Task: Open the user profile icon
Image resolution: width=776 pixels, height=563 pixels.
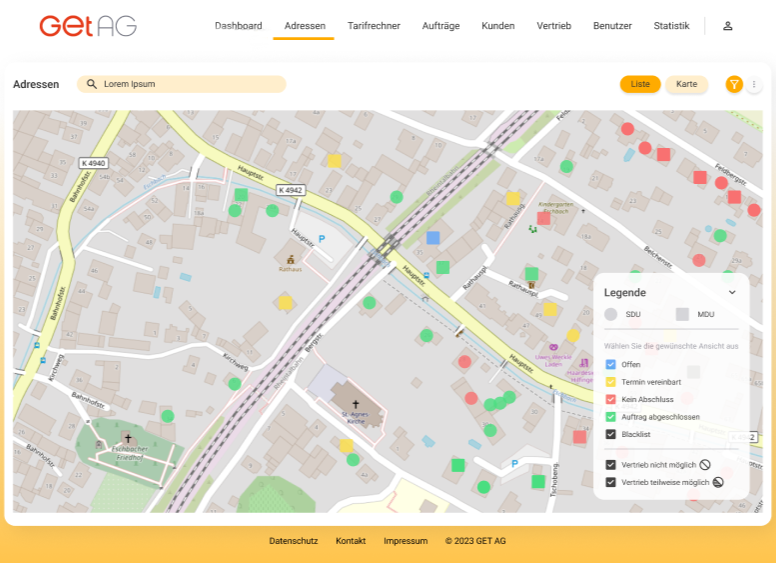Action: coord(727,26)
